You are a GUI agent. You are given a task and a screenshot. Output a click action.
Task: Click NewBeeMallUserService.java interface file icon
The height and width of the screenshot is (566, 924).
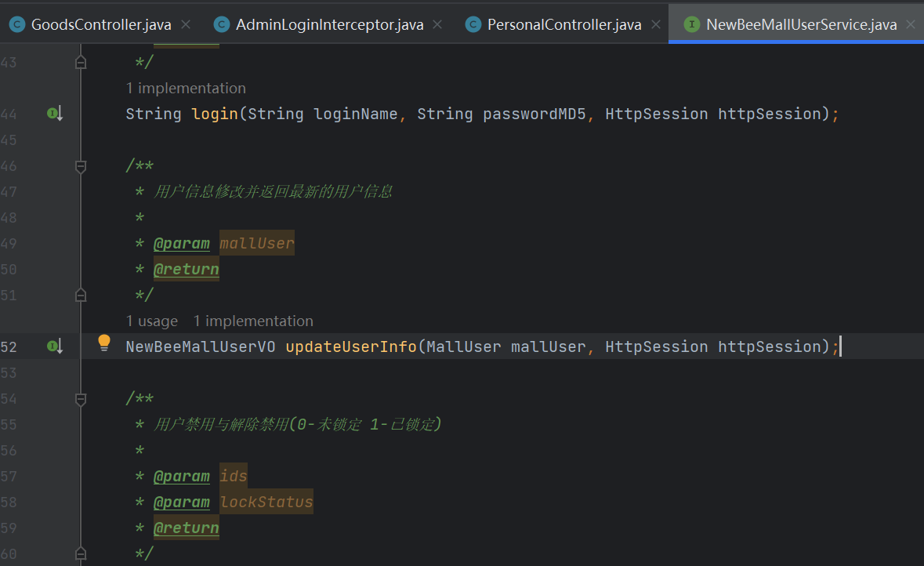coord(692,25)
